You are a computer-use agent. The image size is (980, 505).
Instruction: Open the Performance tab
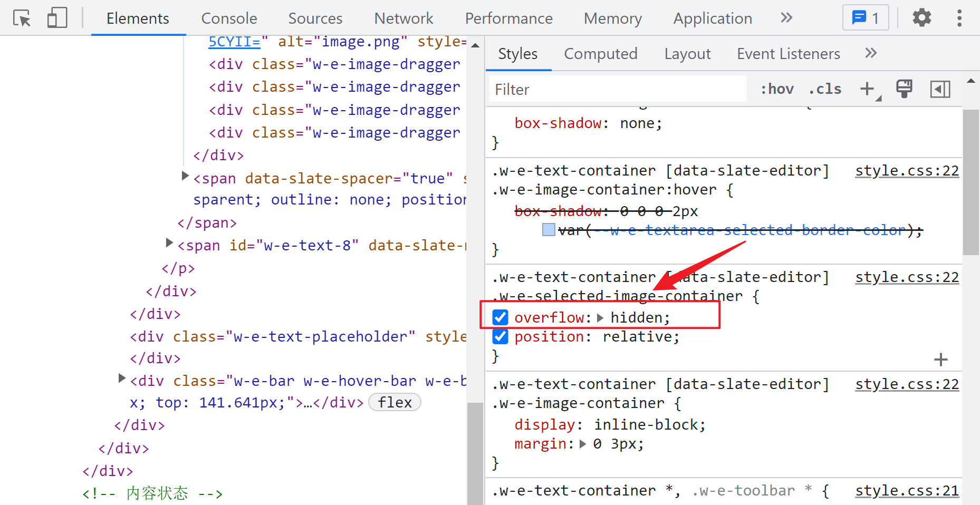[508, 18]
